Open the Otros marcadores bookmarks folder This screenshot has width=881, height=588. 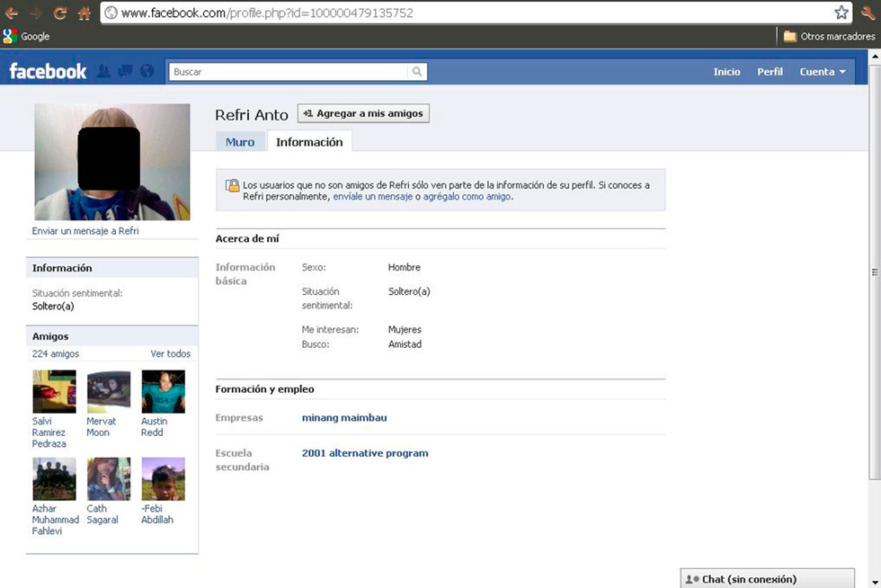(829, 37)
